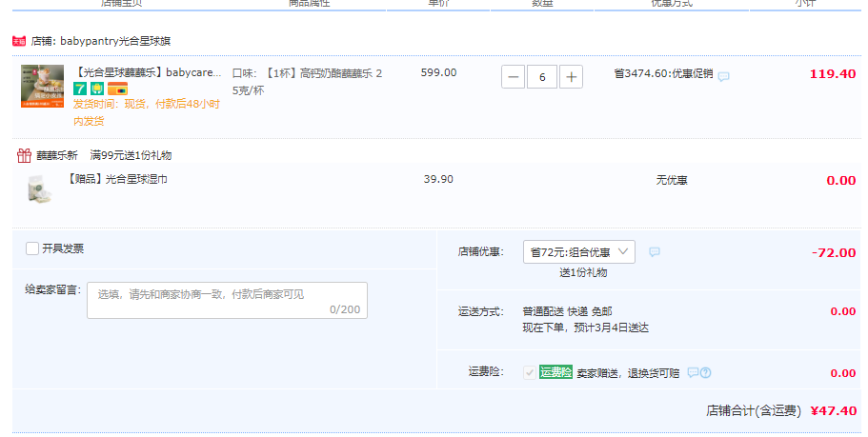Click the green 7-day return badge

point(80,89)
